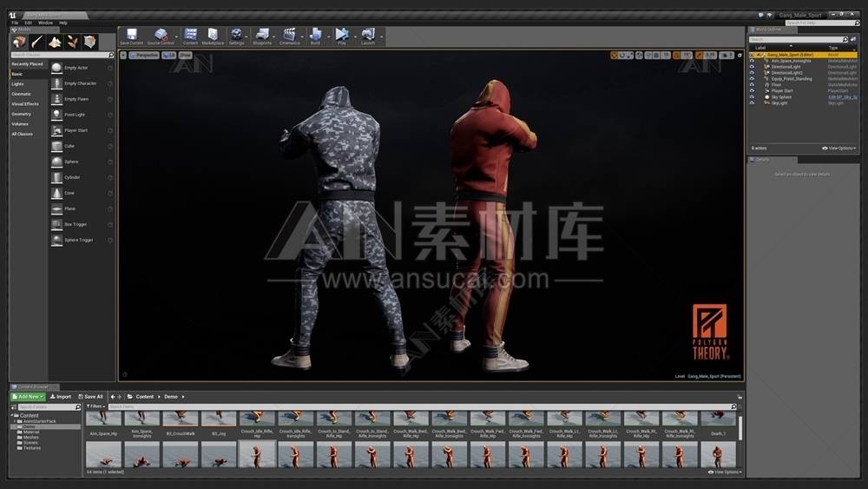Click the Import button

click(61, 397)
